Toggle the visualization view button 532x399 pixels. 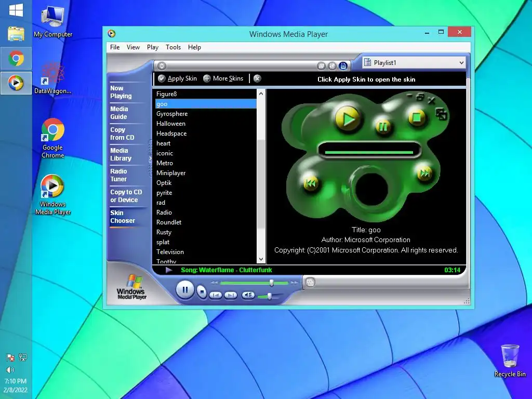(321, 66)
